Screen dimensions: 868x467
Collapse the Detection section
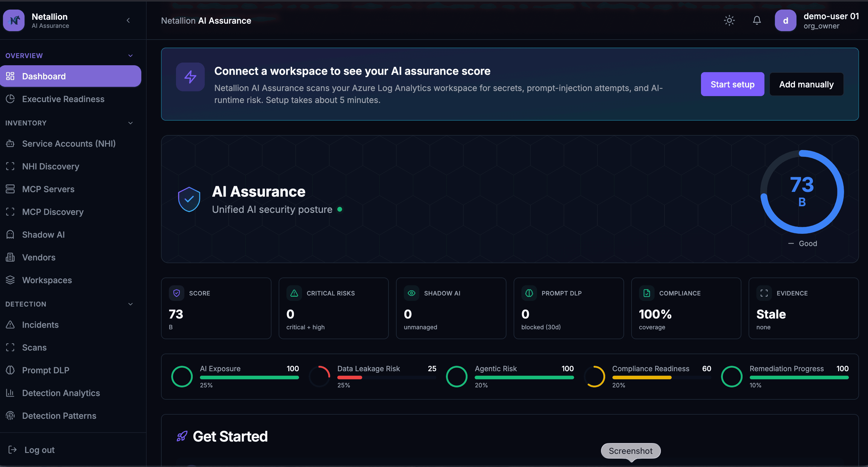(x=130, y=304)
